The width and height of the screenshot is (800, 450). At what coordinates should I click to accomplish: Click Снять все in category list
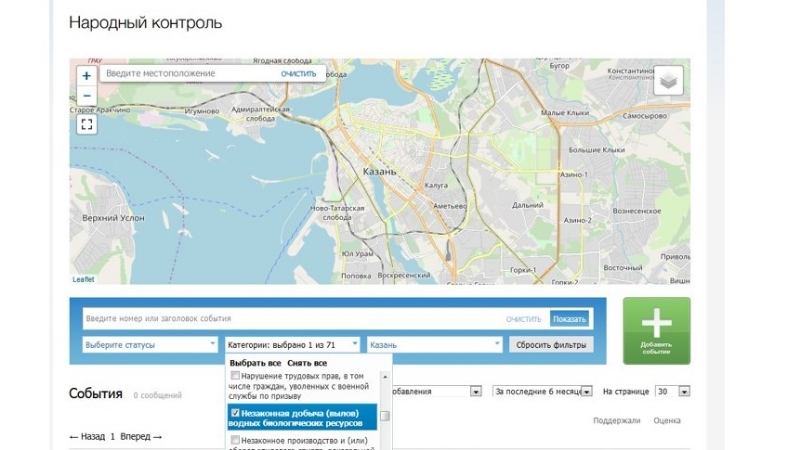(x=307, y=363)
